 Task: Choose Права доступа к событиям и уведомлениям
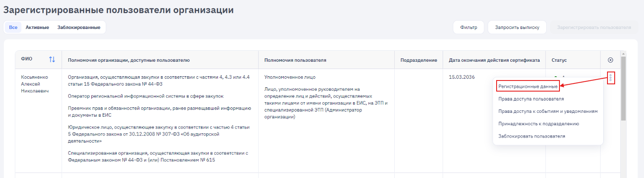coord(548,111)
